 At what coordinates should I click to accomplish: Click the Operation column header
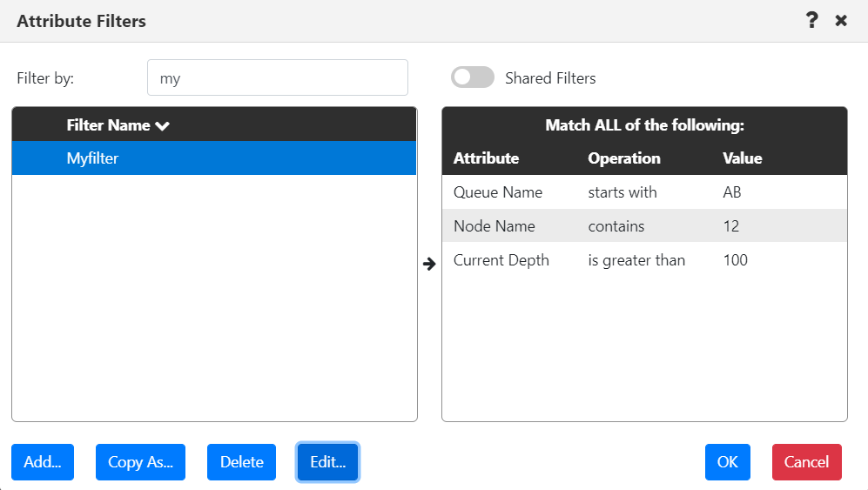pyautogui.click(x=624, y=158)
